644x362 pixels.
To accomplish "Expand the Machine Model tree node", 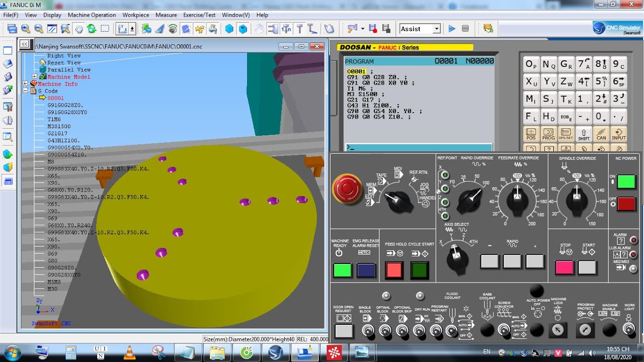I will [35, 77].
